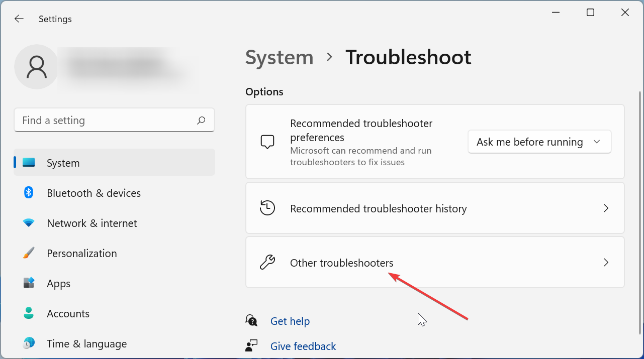Click the Give feedback link
The image size is (644, 359).
(303, 346)
